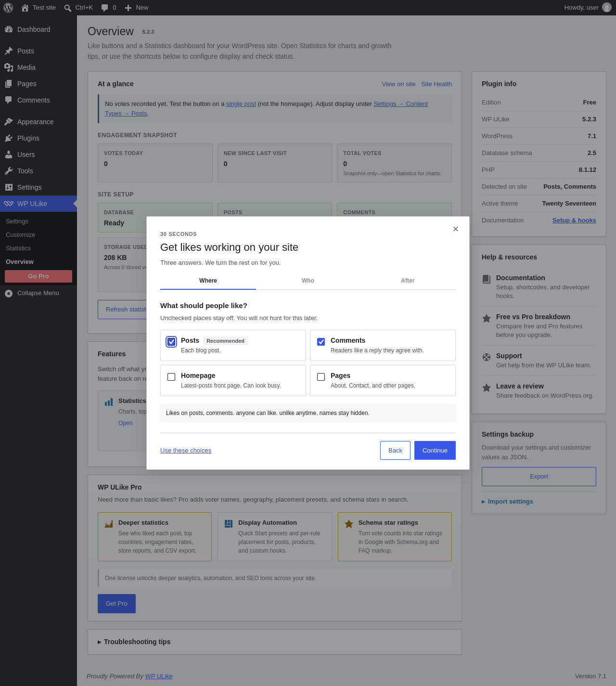The height and width of the screenshot is (686, 616).
Task: Expand Troubleshooting tips section
Action: 134,642
